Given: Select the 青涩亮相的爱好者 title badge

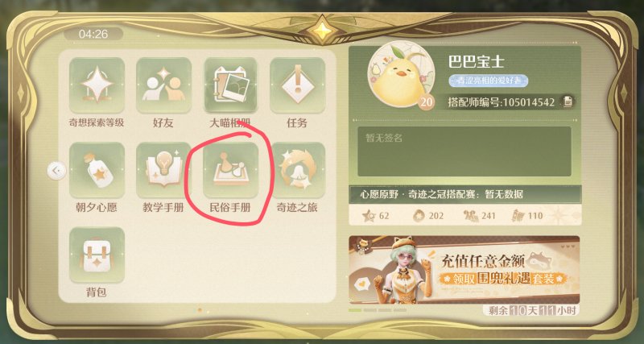Looking at the screenshot, I should click(x=488, y=81).
